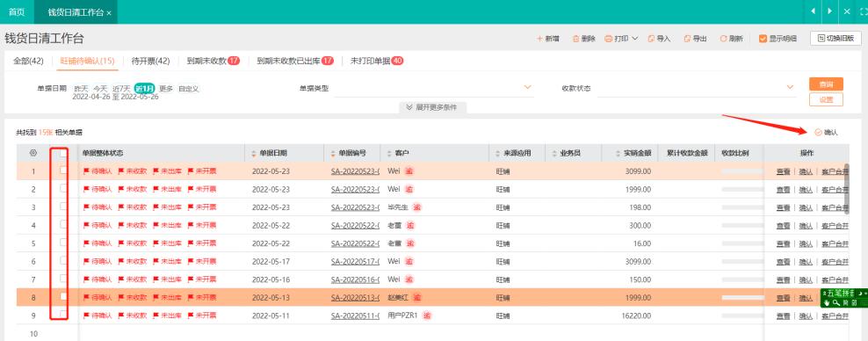This screenshot has height=341, width=868.
Task: Click next tab arrow in top bar
Action: click(830, 11)
